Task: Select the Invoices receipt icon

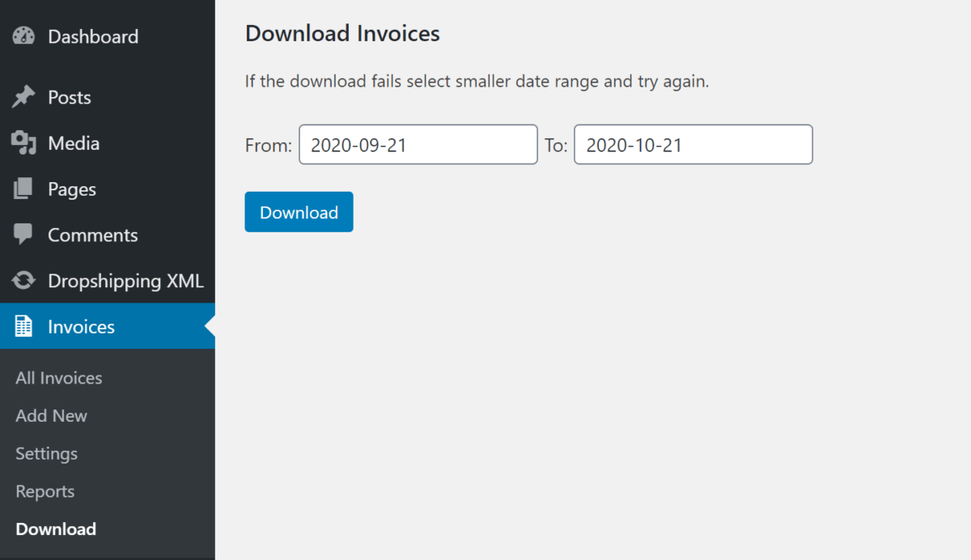Action: click(x=22, y=326)
